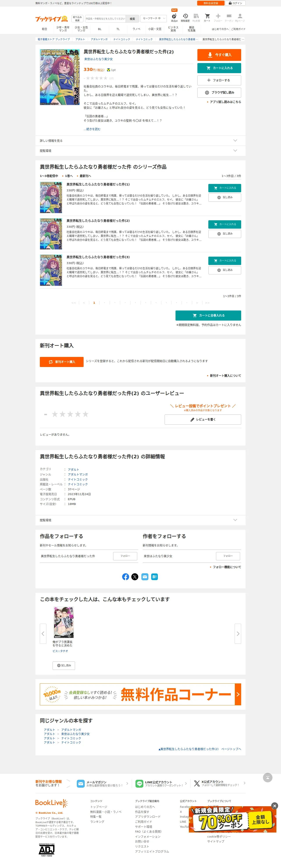
Task: Click アプリ試し読みはこちら link
Action: pyautogui.click(x=225, y=102)
